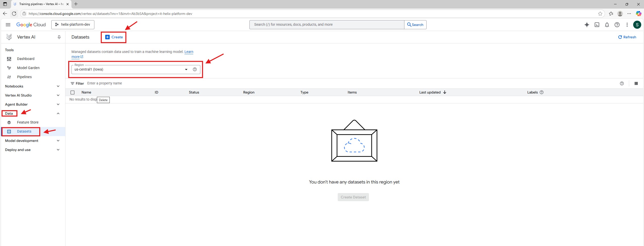Click the Gemini sparkle icon in header
The height and width of the screenshot is (246, 644).
(x=587, y=25)
